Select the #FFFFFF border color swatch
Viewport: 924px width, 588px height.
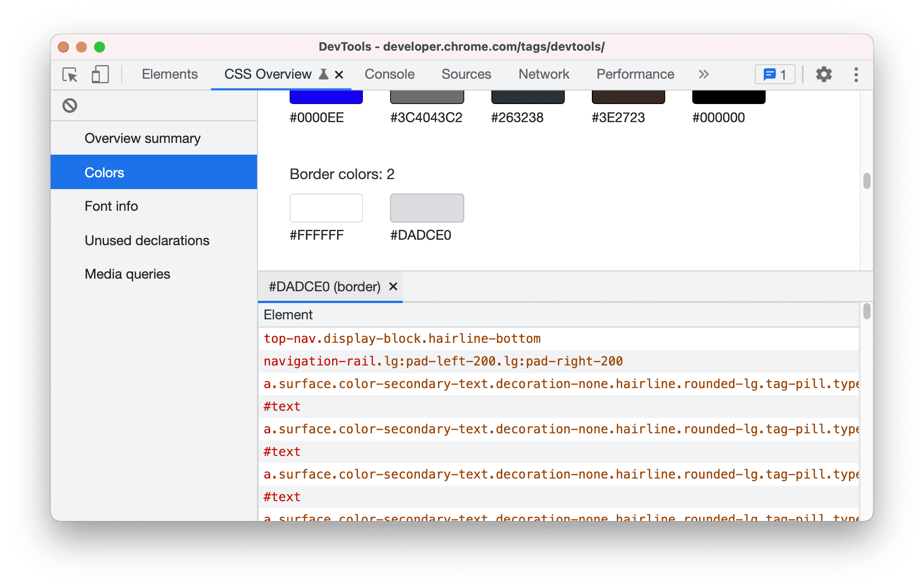point(326,208)
